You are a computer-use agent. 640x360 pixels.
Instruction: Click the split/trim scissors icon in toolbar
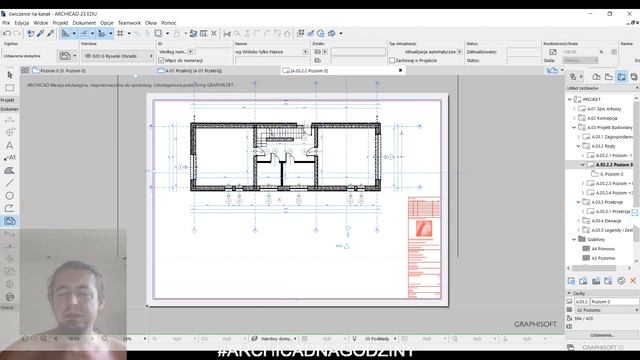227,33
